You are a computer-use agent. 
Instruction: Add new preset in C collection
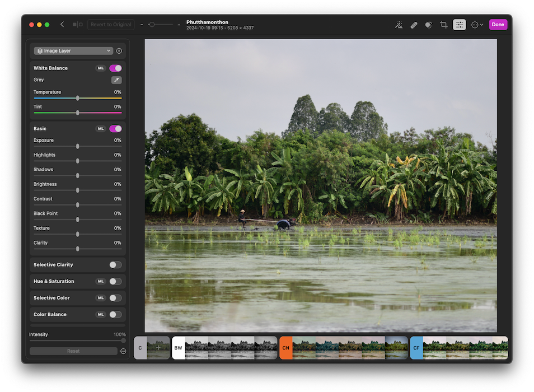pyautogui.click(x=158, y=348)
